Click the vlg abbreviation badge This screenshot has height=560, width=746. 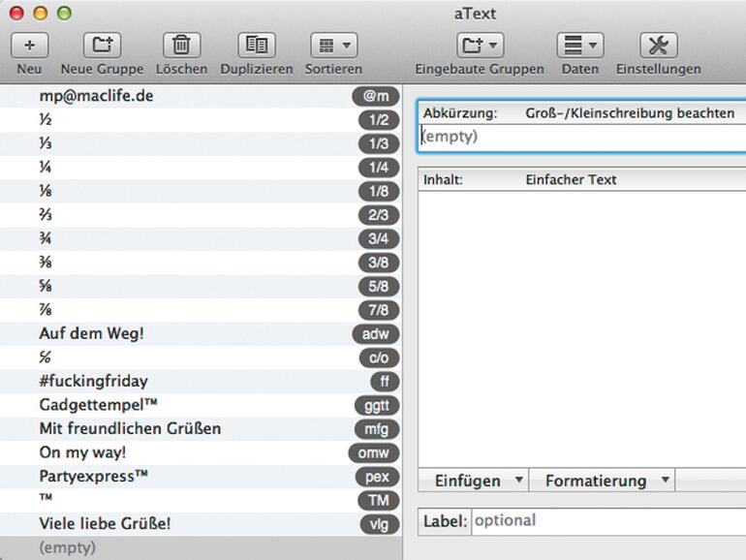(379, 524)
